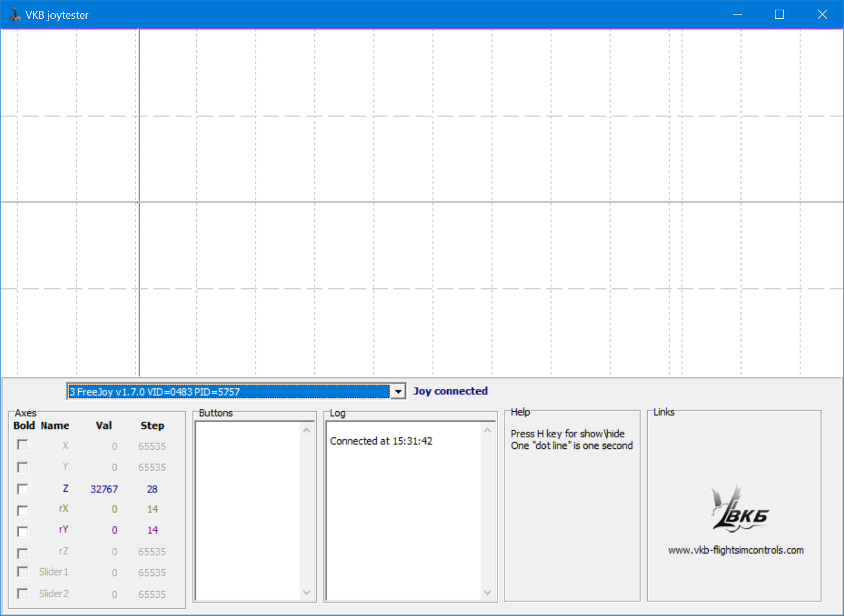Click the 'Connected at 15:31:42' log entry
Viewport: 844px width, 616px height.
[381, 441]
